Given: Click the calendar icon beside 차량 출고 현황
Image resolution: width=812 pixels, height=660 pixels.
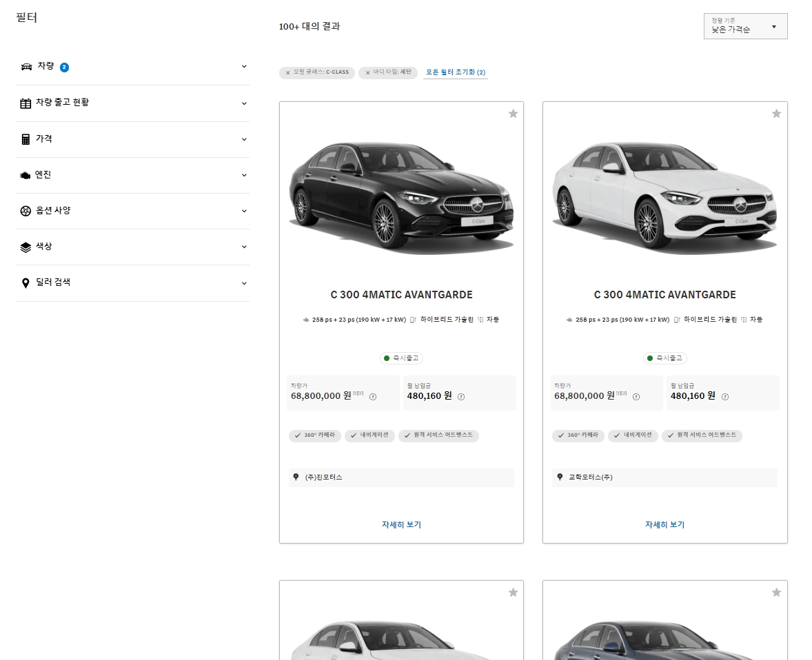Looking at the screenshot, I should click(26, 103).
